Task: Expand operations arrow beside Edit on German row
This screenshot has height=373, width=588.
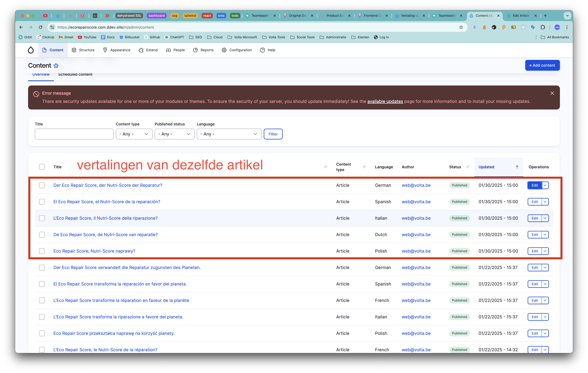Action: 545,185
